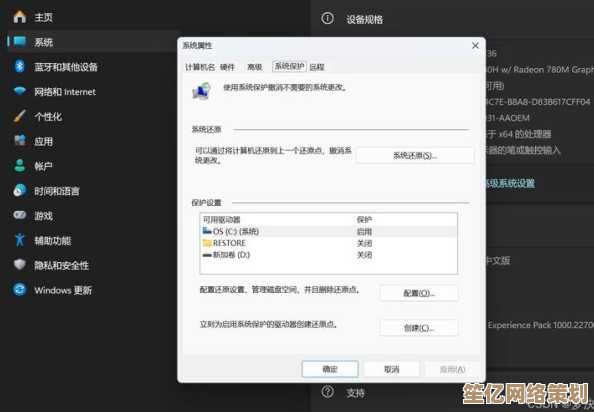Click the Windows Update sync icon
Image resolution: width=594 pixels, height=412 pixels.
point(19,290)
